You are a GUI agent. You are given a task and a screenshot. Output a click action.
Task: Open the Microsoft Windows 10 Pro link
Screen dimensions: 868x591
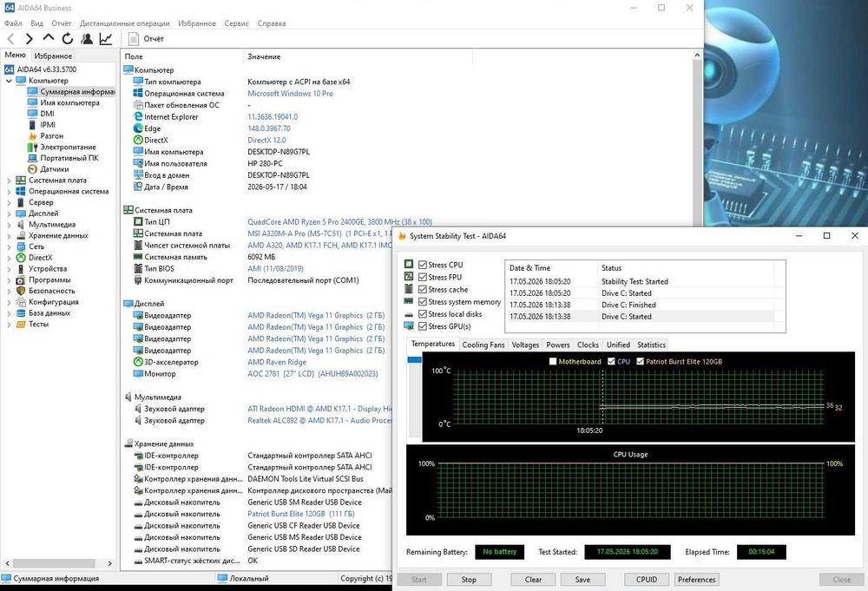290,94
